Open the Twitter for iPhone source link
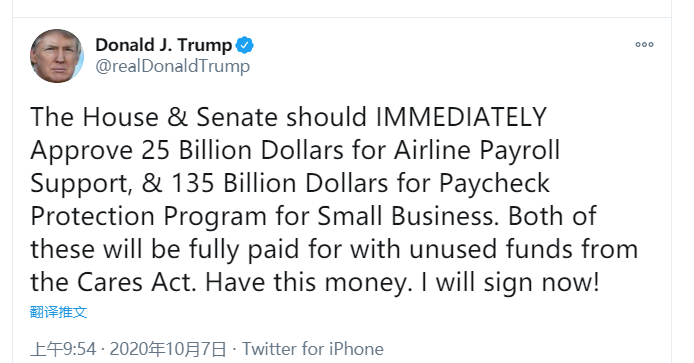This screenshot has width=694, height=363. click(312, 349)
